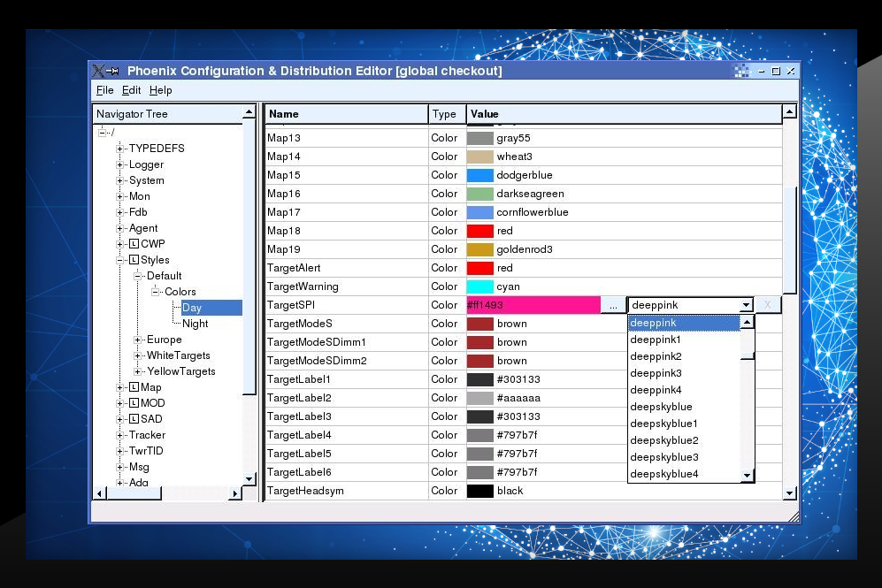
Task: Click the L icon beside SAD node
Action: [x=134, y=419]
